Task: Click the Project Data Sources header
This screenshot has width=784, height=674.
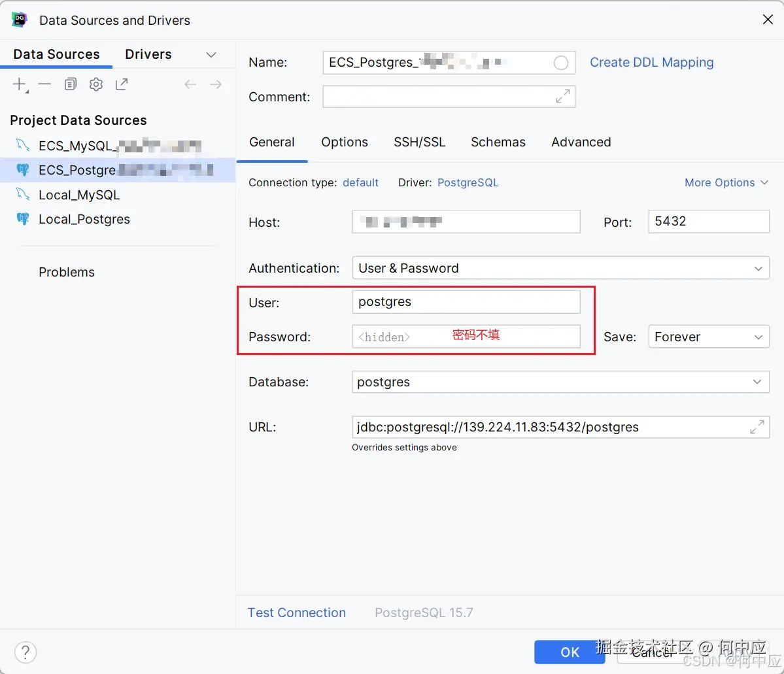Action: (78, 120)
